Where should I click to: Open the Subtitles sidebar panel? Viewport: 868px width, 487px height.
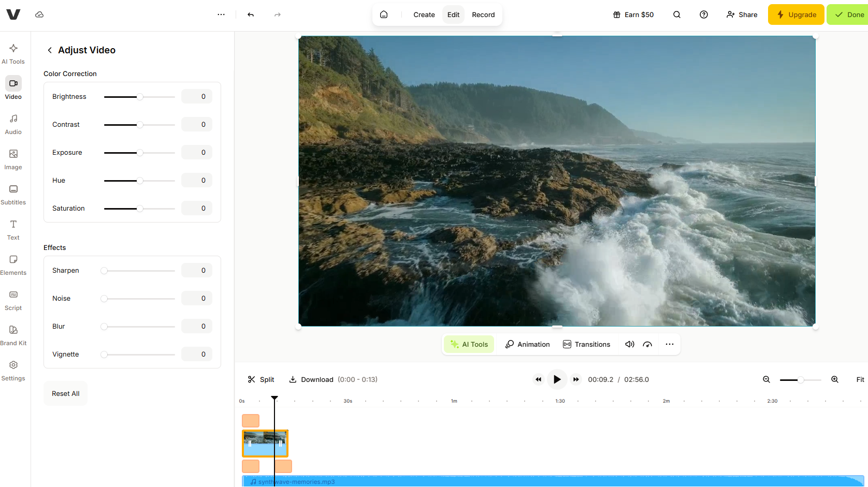13,195
